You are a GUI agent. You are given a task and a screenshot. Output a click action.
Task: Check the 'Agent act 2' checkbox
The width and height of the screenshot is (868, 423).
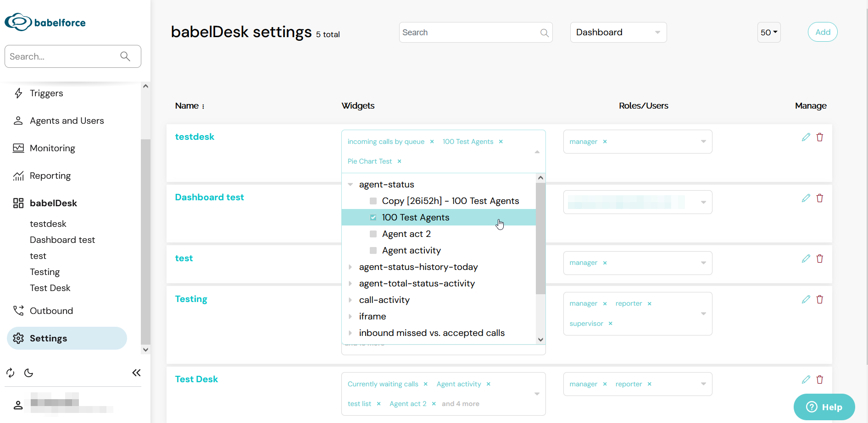point(373,234)
